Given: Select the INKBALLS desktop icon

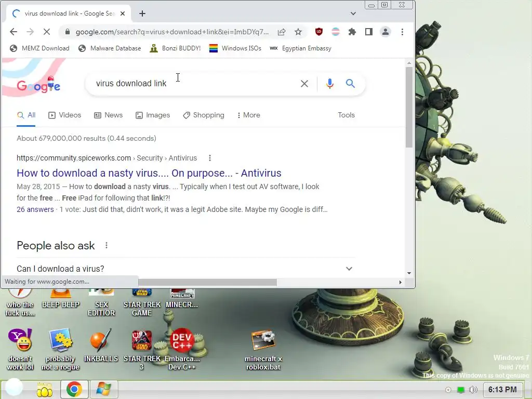Looking at the screenshot, I should pyautogui.click(x=101, y=345).
